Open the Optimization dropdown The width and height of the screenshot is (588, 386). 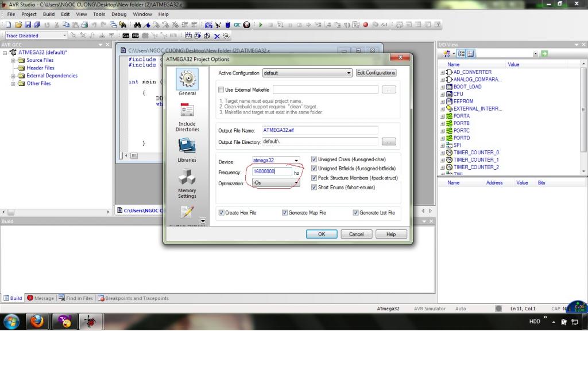(x=276, y=183)
